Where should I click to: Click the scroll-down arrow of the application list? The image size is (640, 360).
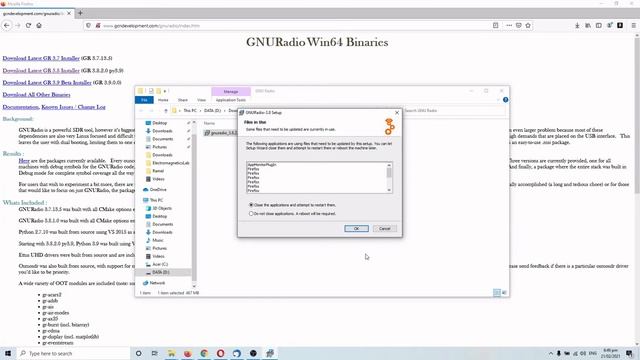(389, 190)
